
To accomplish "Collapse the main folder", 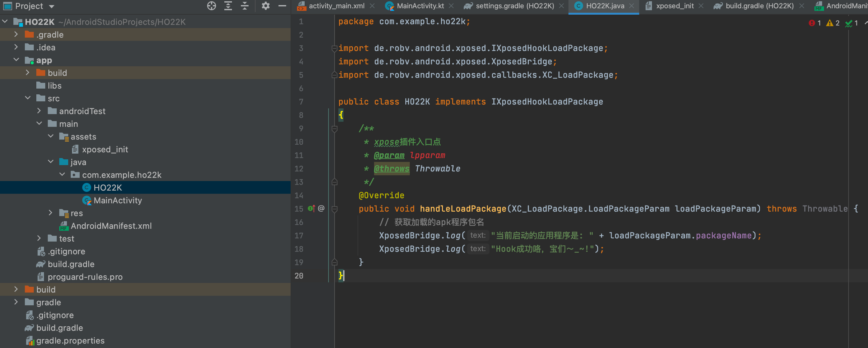I will pyautogui.click(x=39, y=123).
